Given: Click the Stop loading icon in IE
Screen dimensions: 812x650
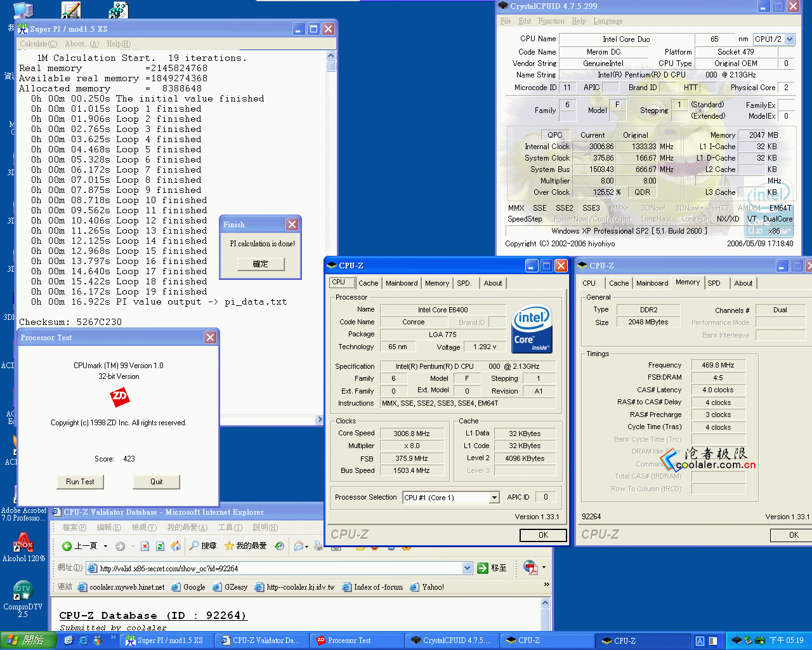Looking at the screenshot, I should coord(145,546).
